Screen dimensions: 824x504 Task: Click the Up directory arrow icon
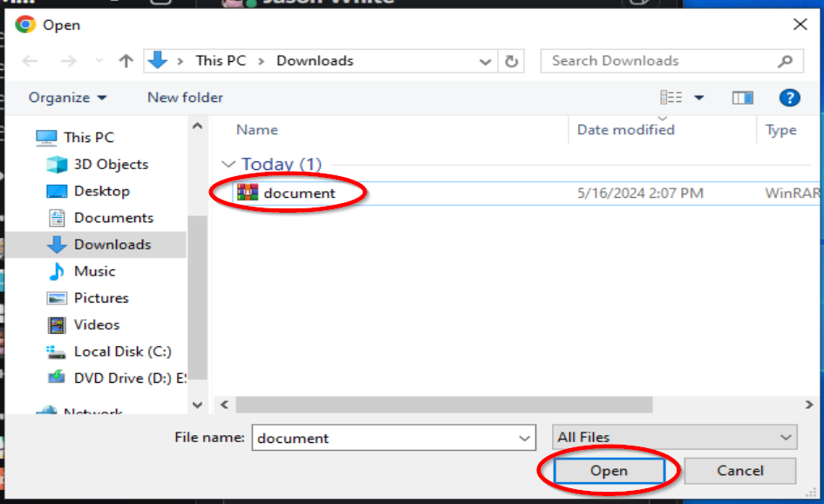(x=126, y=61)
